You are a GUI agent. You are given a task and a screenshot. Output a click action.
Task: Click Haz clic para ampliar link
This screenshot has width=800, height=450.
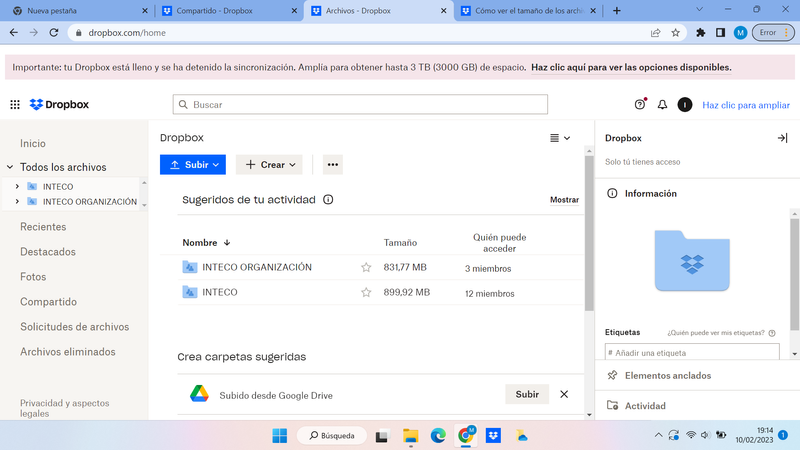(x=746, y=105)
